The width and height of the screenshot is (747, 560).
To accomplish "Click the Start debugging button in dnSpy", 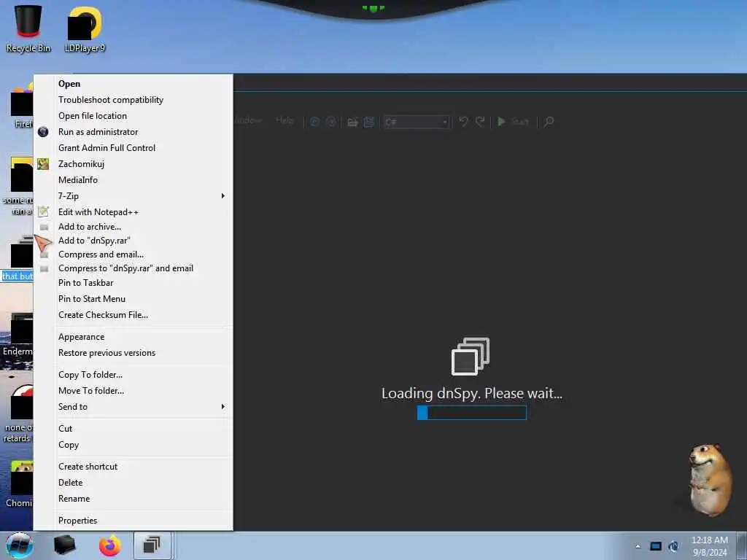I will [x=513, y=122].
